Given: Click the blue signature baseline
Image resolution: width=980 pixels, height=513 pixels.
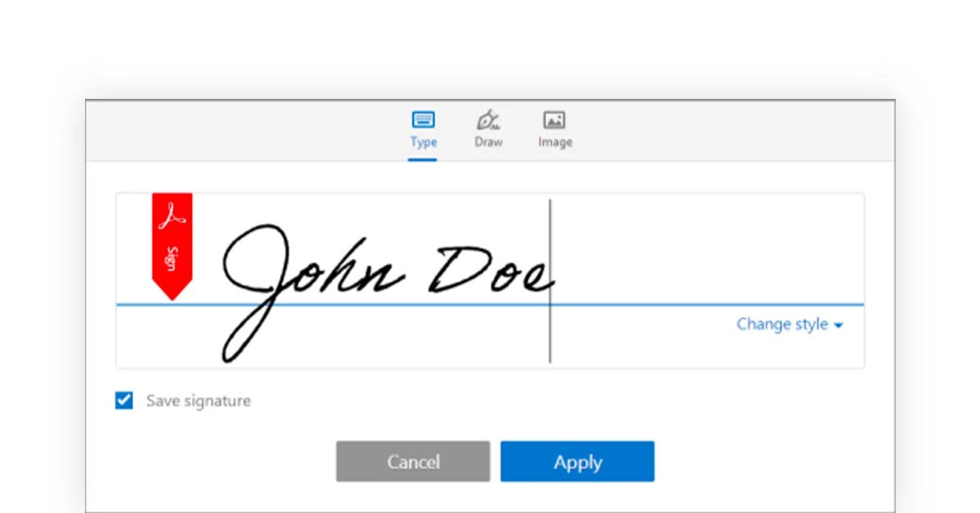Looking at the screenshot, I should [x=490, y=303].
